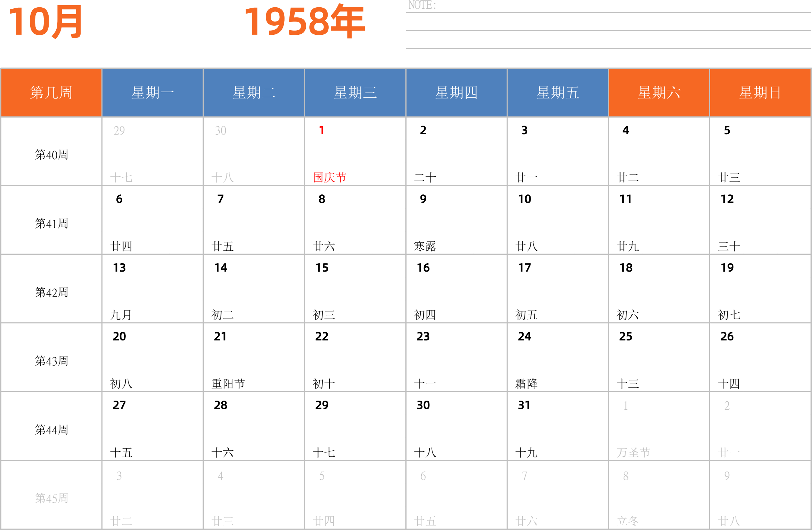Viewport: 812px width, 530px height.
Task: Click the date number 17
Action: pos(525,268)
